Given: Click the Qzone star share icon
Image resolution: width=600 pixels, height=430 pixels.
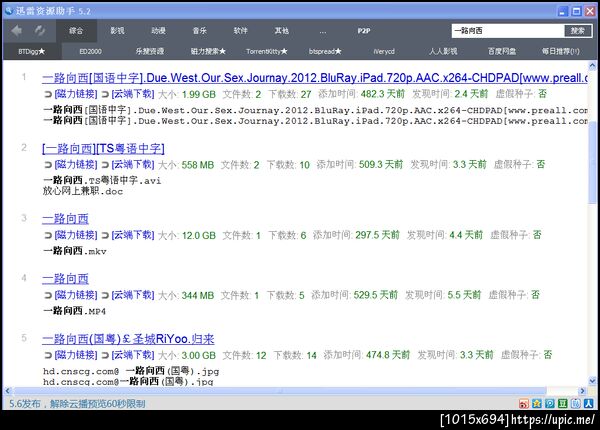Looking at the screenshot, I should point(536,403).
